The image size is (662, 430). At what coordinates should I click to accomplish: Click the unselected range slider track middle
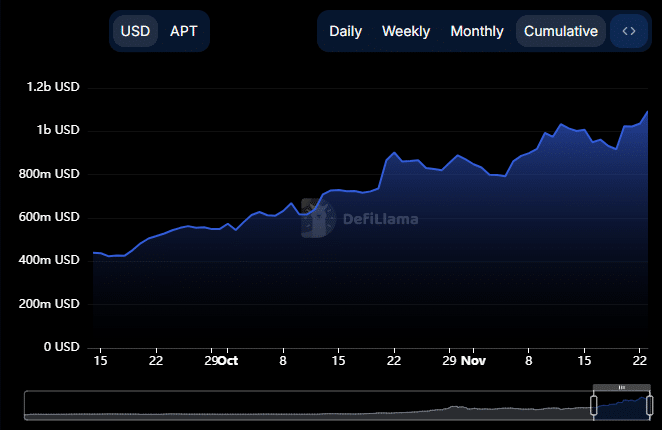300,404
